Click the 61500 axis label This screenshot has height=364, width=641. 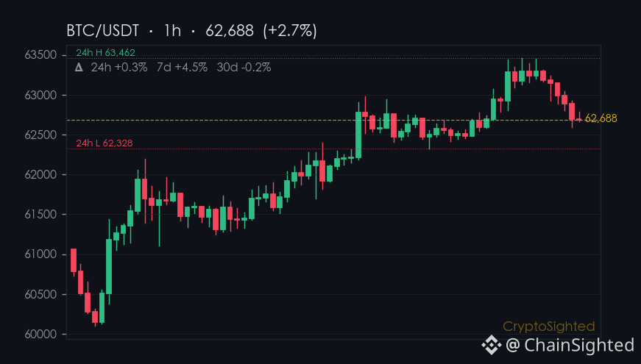[40, 214]
